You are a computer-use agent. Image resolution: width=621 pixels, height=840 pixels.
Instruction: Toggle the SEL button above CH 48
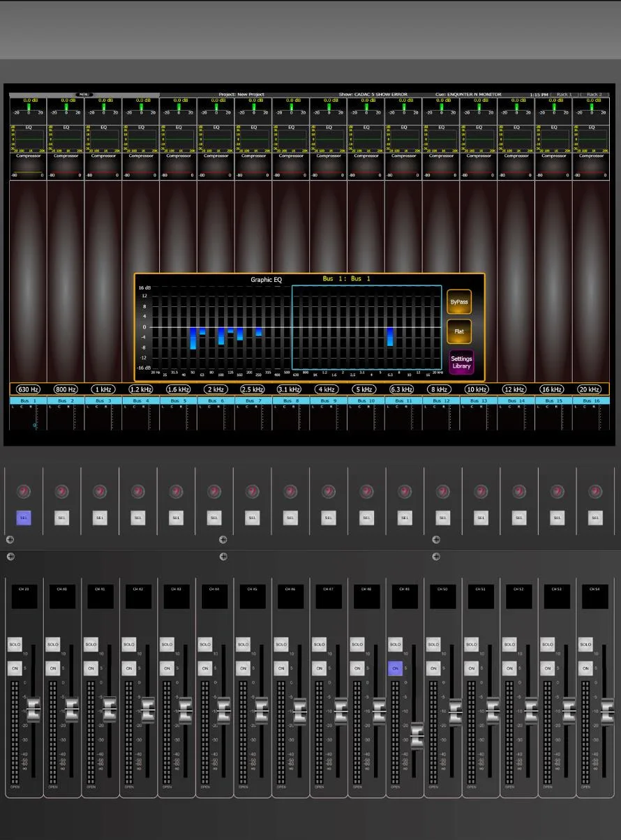[x=366, y=518]
